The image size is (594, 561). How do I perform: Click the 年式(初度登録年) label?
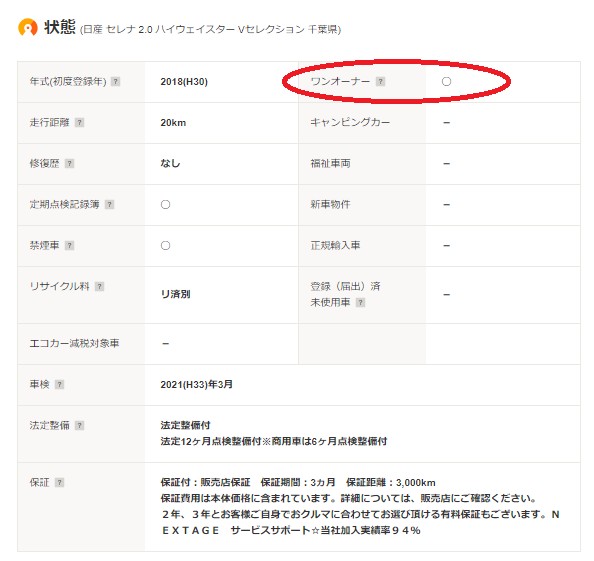68,81
